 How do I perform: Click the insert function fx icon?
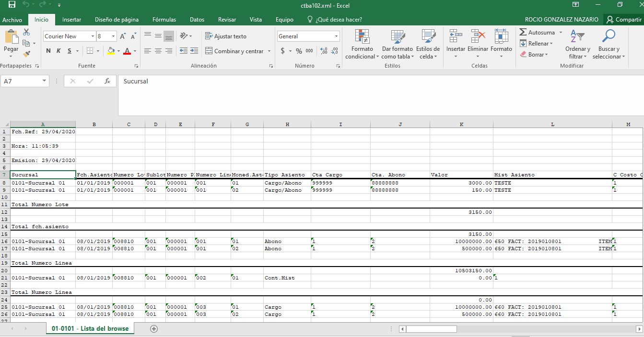click(107, 81)
